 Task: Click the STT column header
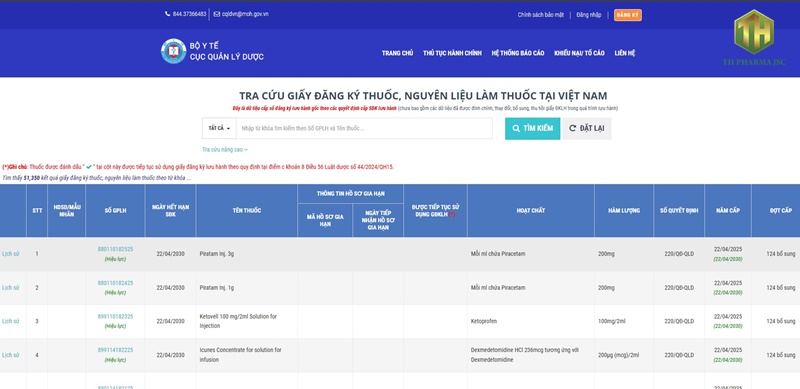(37, 210)
